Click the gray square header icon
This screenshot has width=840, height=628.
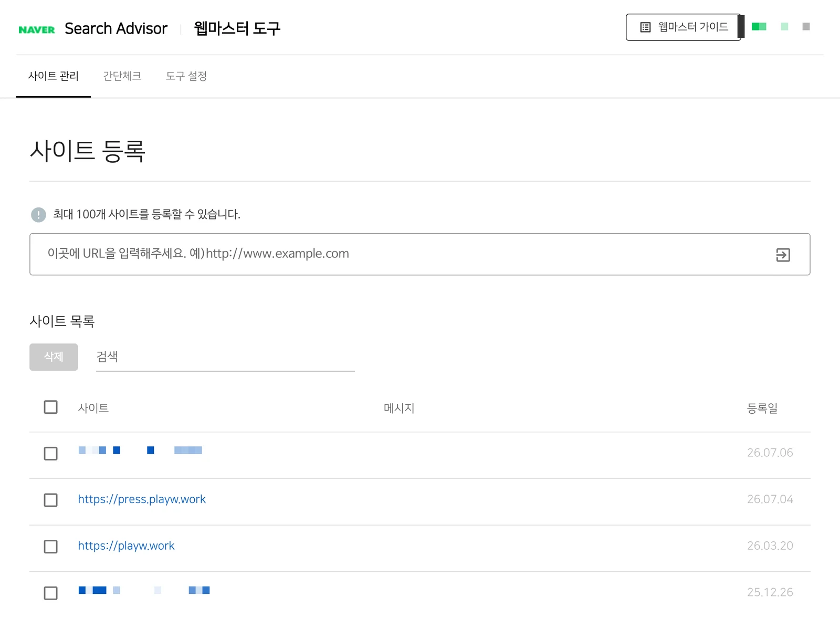click(806, 26)
